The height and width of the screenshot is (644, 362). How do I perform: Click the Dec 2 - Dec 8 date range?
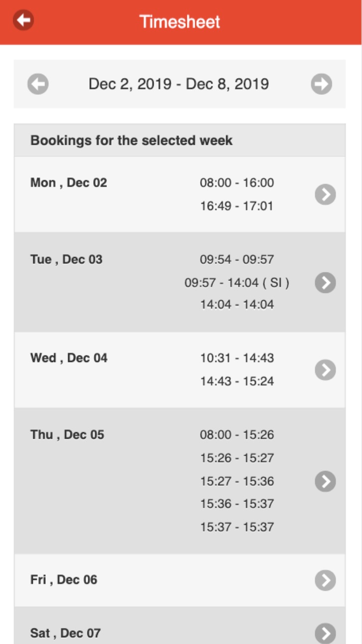pyautogui.click(x=179, y=84)
